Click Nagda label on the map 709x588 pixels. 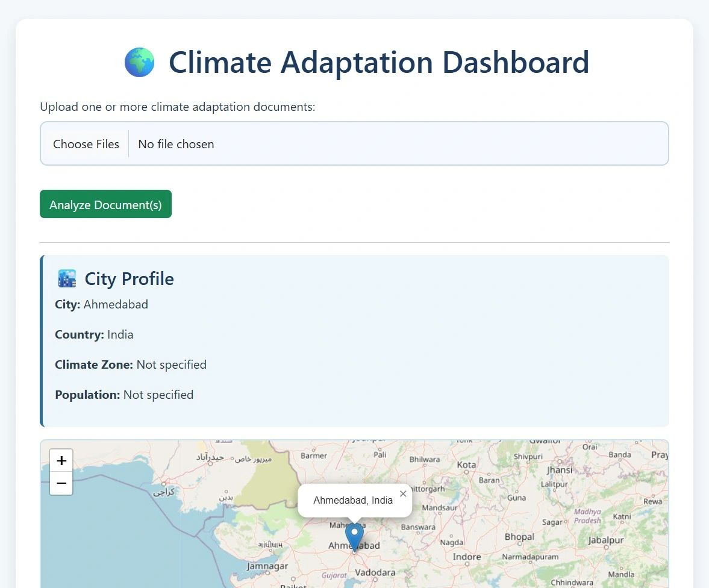click(452, 543)
